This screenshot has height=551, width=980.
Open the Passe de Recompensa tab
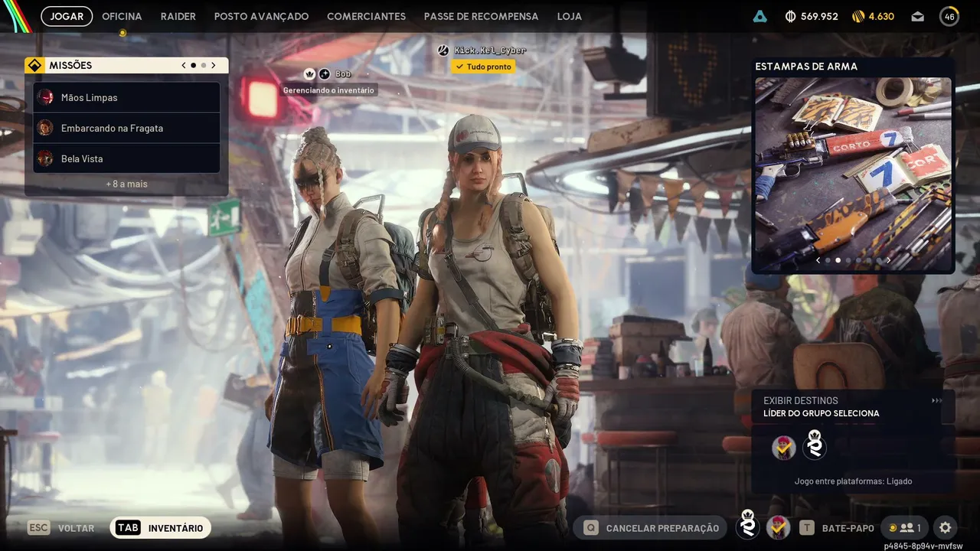pos(482,16)
